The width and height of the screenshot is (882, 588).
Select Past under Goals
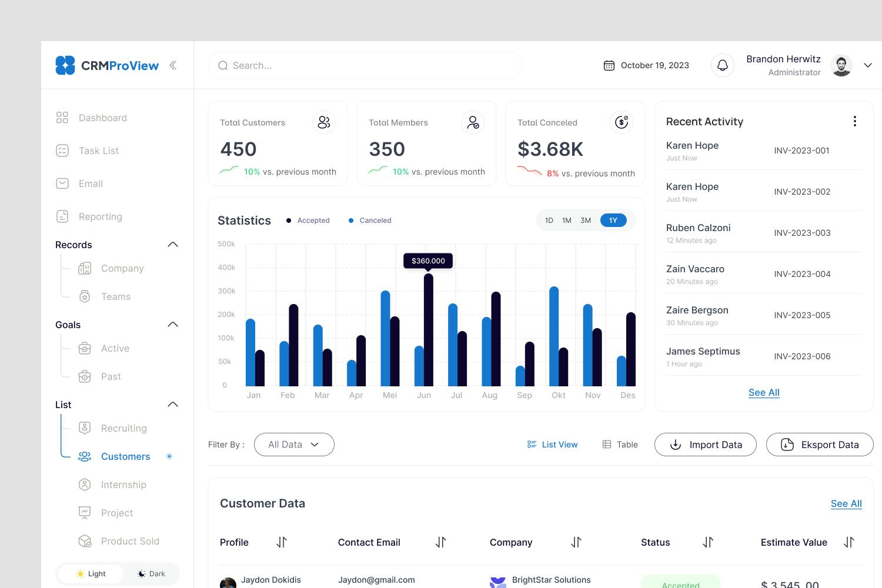[99, 376]
